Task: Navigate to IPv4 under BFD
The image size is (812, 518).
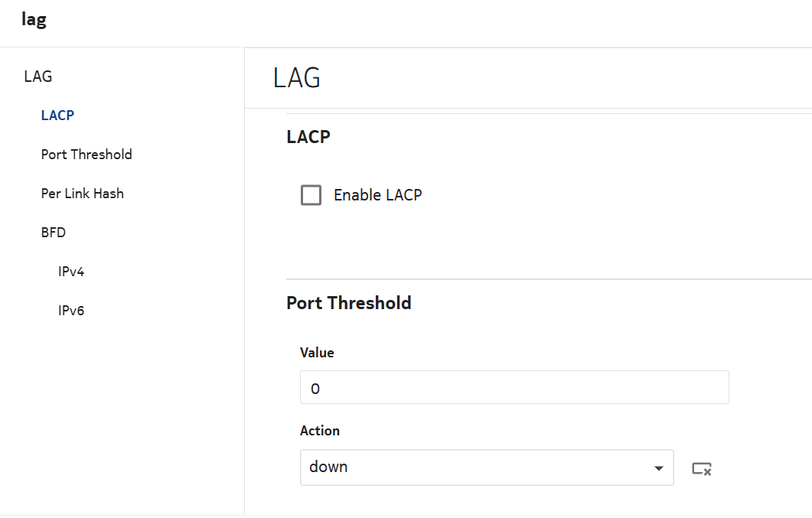Action: click(71, 272)
